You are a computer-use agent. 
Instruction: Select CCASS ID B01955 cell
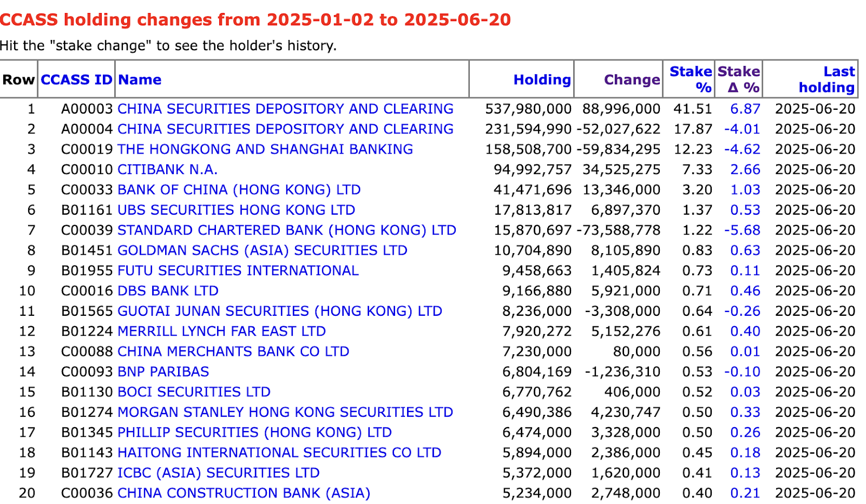tap(87, 270)
